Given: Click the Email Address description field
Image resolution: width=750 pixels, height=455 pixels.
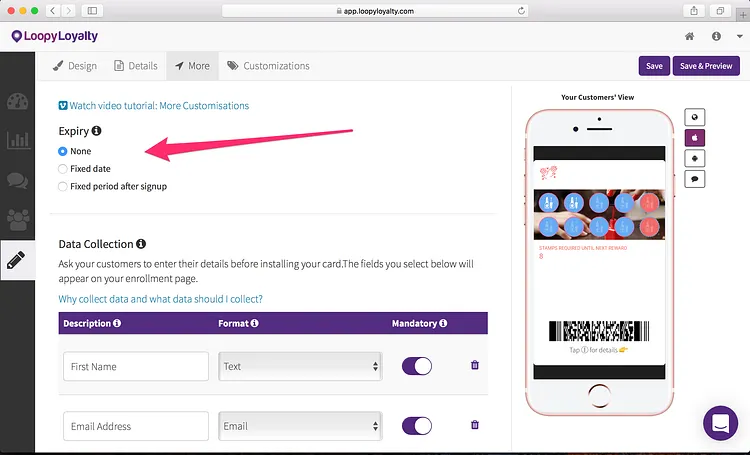Looking at the screenshot, I should coord(136,426).
